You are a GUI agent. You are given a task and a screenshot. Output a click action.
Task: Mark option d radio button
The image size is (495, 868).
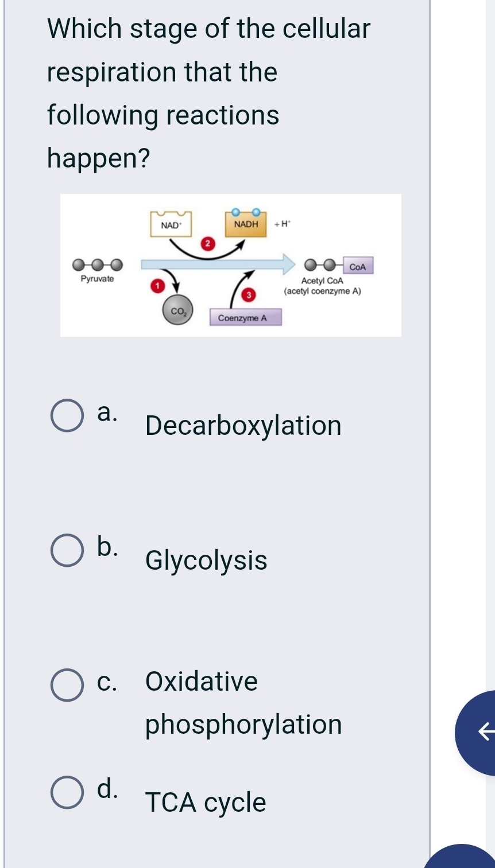pyautogui.click(x=67, y=793)
